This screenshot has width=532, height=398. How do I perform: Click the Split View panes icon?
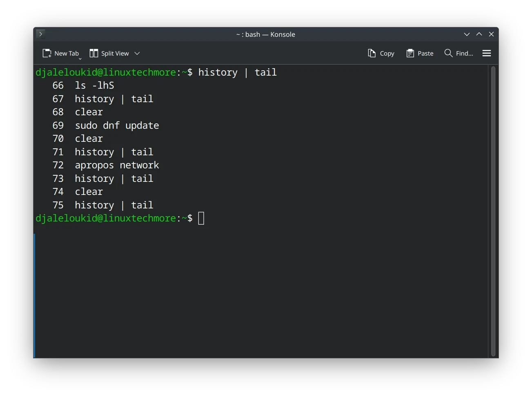(94, 54)
